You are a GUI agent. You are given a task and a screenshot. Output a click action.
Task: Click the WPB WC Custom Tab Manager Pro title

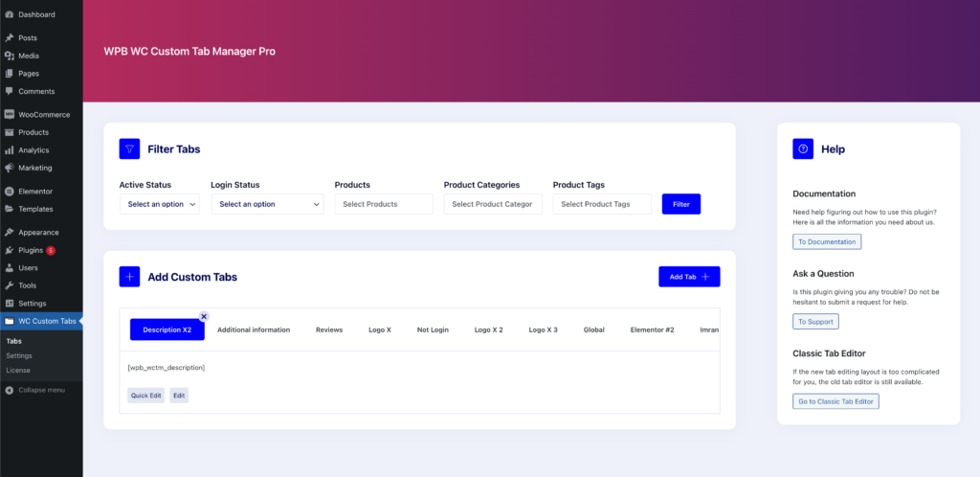coord(189,51)
